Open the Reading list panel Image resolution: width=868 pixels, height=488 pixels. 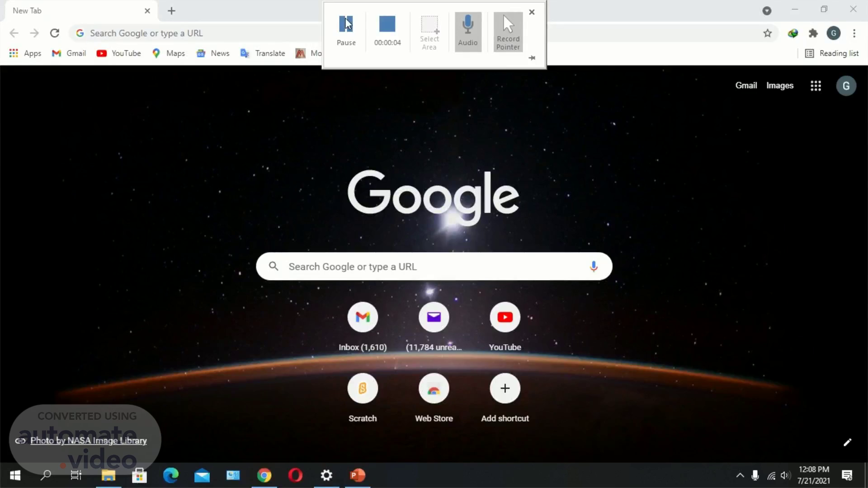point(832,53)
